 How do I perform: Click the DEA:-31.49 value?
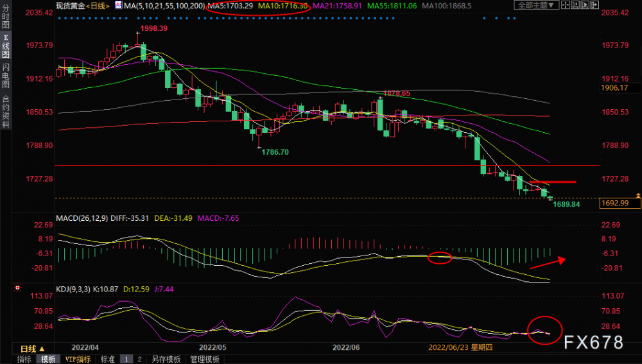point(173,218)
